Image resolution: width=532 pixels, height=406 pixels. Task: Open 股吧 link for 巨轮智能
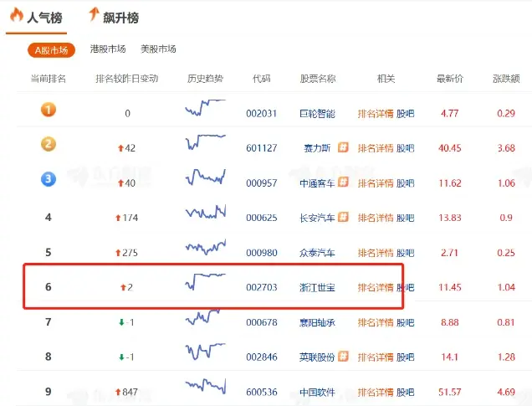(405, 114)
